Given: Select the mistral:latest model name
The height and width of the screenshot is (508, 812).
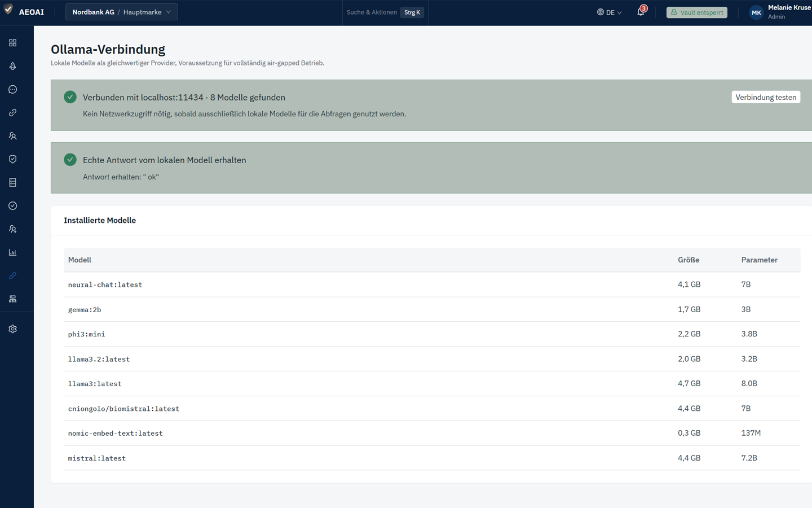Looking at the screenshot, I should pos(97,458).
